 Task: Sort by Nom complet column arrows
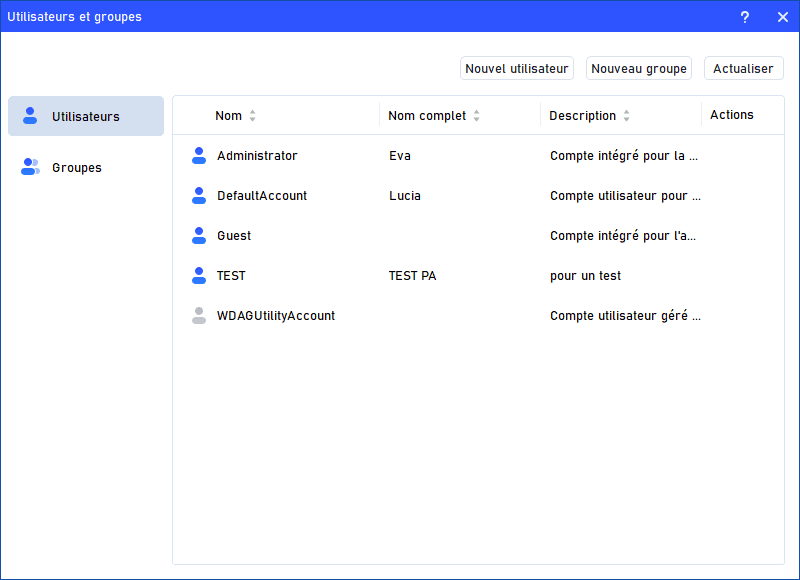point(476,116)
